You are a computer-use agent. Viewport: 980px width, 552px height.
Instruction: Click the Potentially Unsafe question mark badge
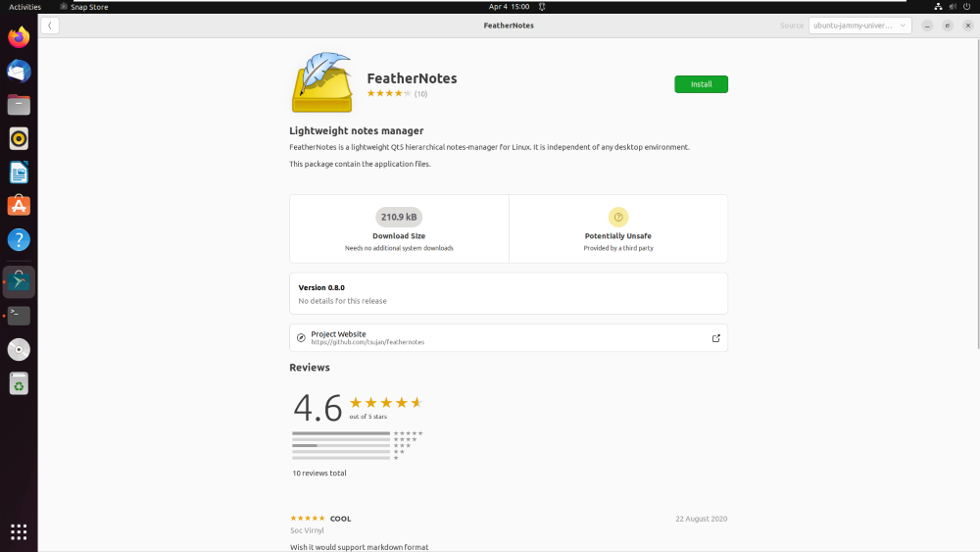618,217
